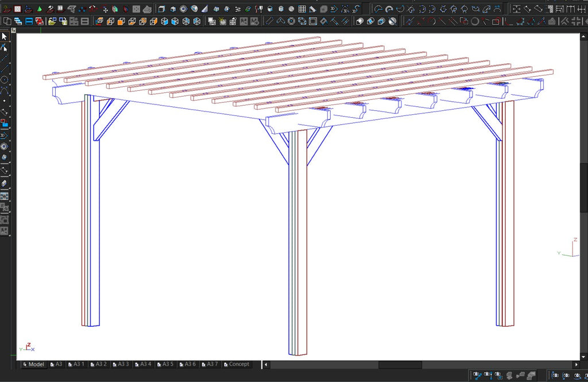Click the gray circle icon in modify toolbar

[475, 21]
